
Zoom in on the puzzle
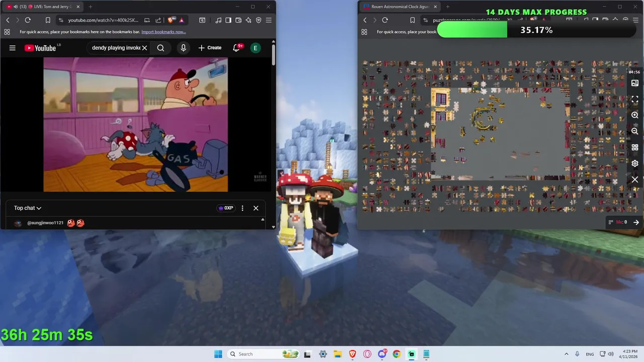(x=635, y=115)
